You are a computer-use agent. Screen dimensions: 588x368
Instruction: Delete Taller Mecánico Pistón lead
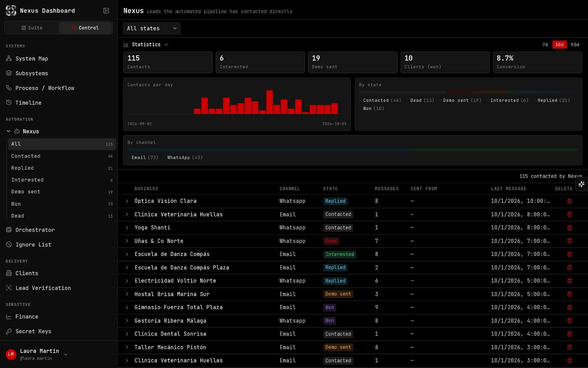coord(569,347)
